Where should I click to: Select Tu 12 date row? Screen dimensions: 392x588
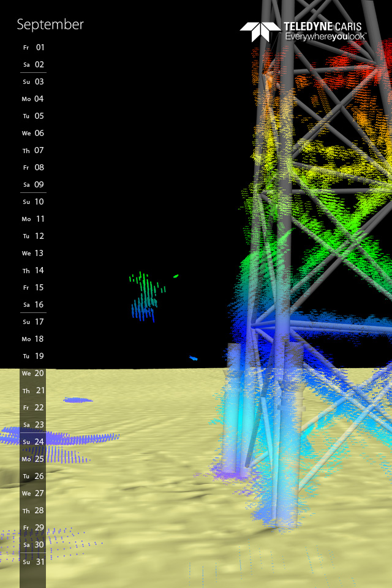(33, 236)
